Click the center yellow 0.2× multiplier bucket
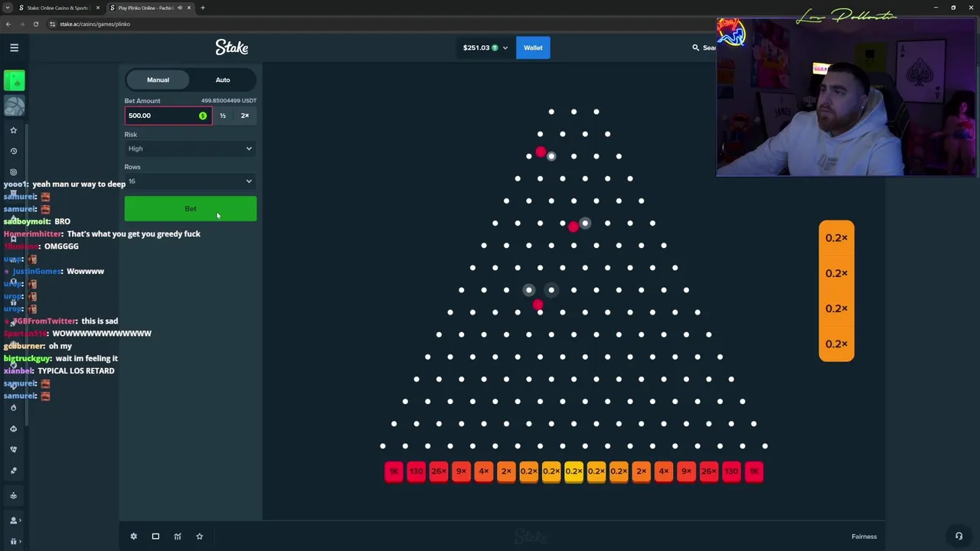980x551 pixels. click(573, 471)
